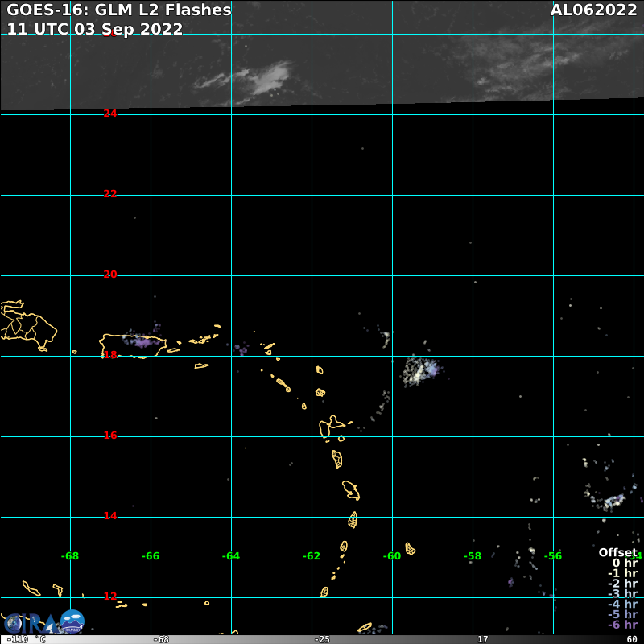Click the Offset legend heading
This screenshot has height=644, width=644.
[617, 552]
